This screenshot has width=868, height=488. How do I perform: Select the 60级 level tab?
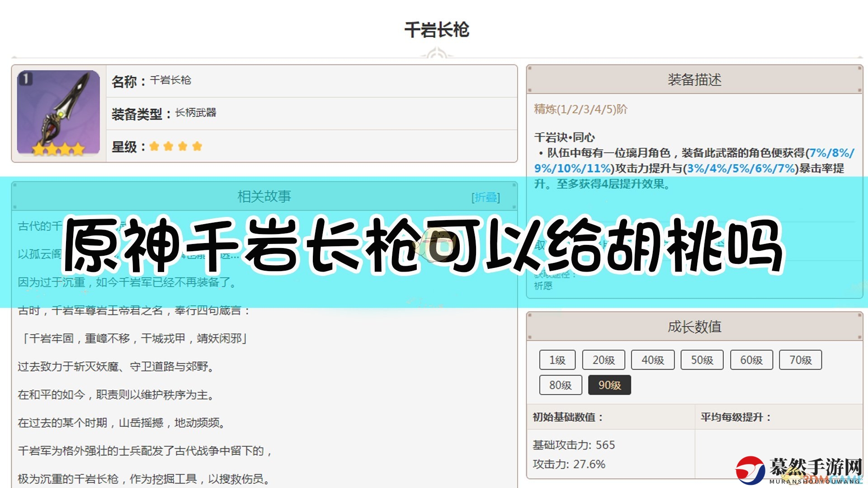click(x=751, y=360)
